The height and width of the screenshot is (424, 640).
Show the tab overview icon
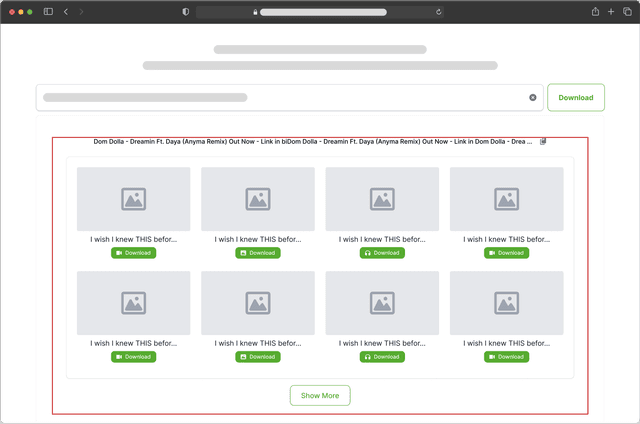coord(627,12)
